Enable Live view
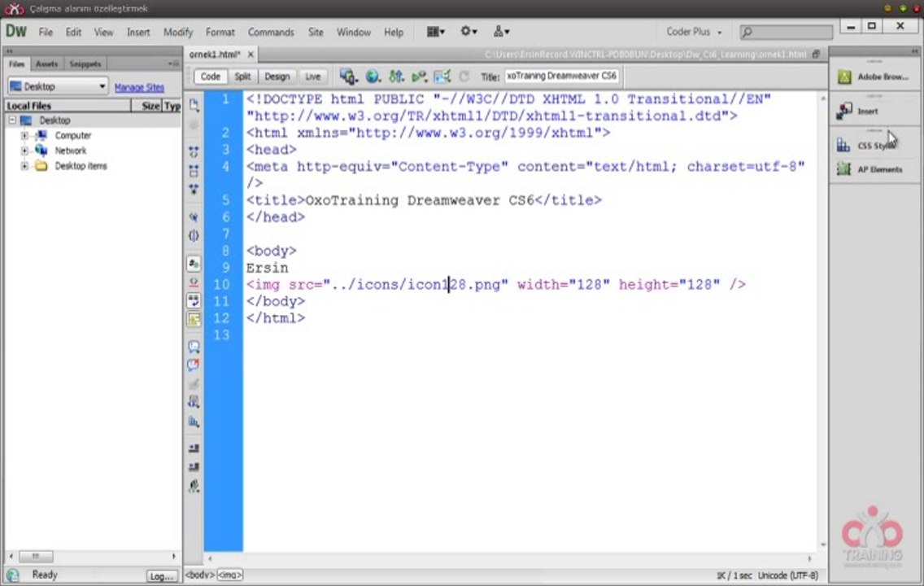Viewport: 924px width, 586px height. coord(312,77)
